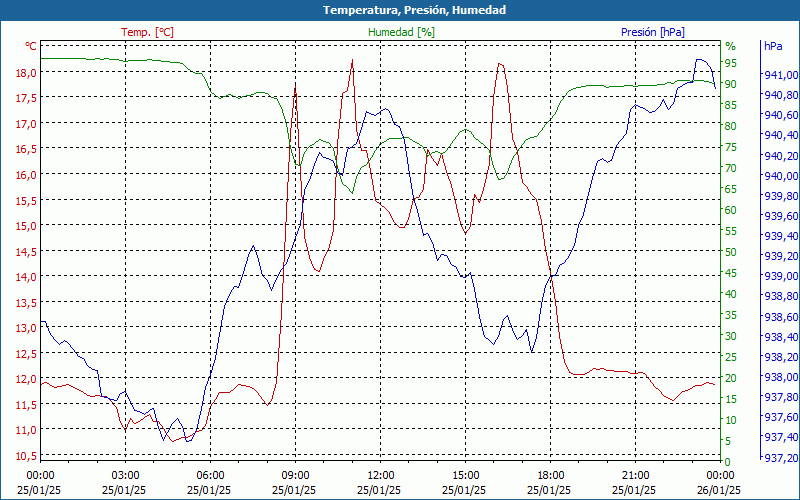Click the '30' humidity axis tick
The image size is (800, 500).
pyautogui.click(x=731, y=336)
